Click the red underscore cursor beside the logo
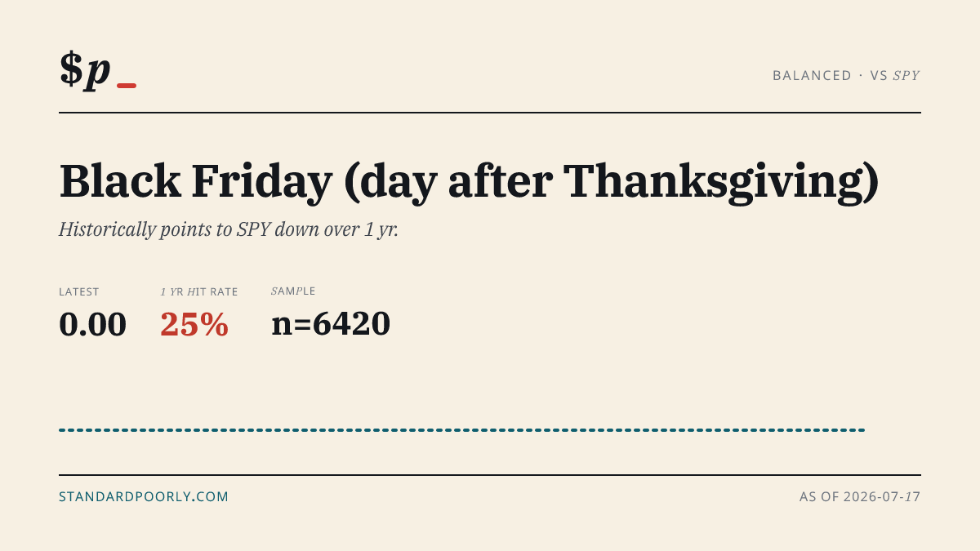This screenshot has width=980, height=551. 127,86
